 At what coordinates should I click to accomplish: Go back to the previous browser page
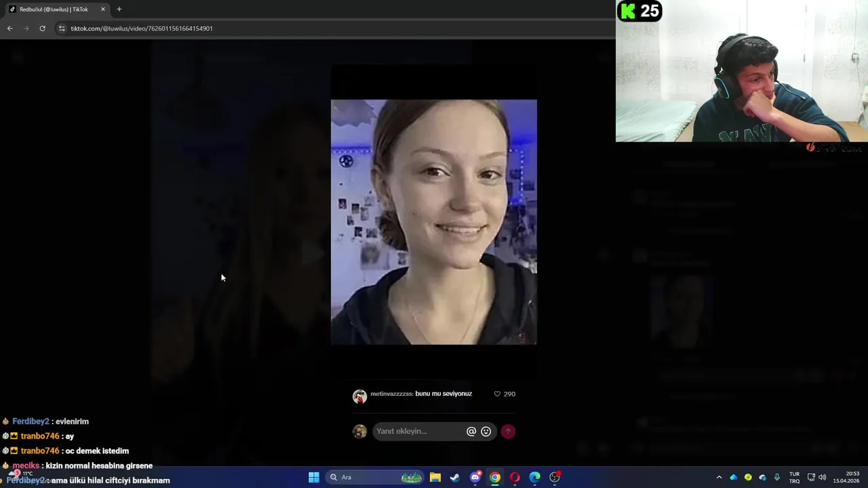click(9, 28)
